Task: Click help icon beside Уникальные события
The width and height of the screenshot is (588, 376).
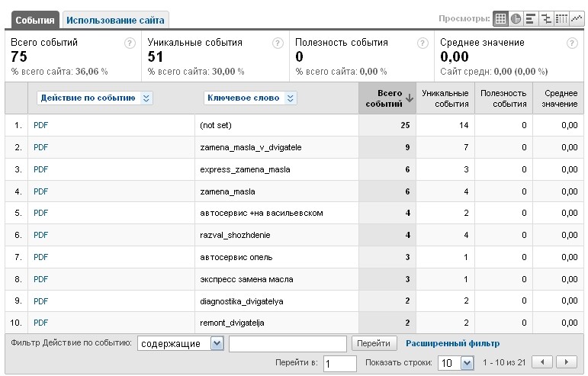Action: coord(278,43)
